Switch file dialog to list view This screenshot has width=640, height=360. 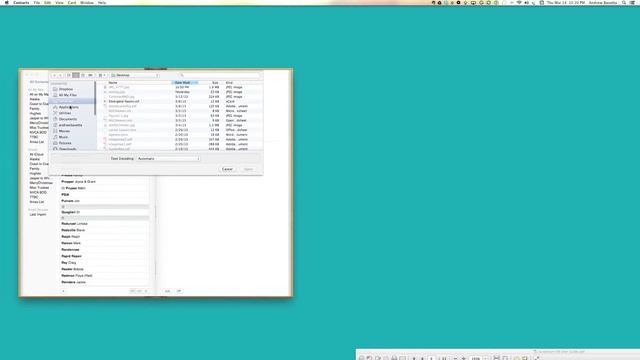(x=76, y=75)
